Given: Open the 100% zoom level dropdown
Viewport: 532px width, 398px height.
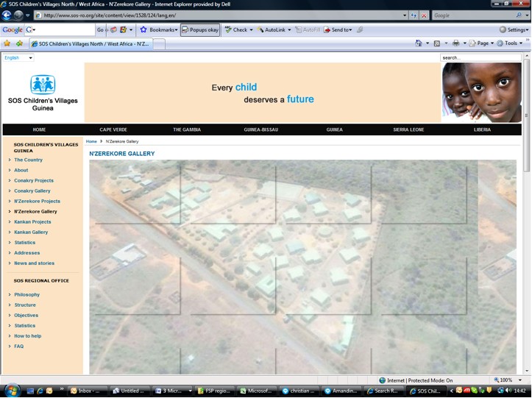Looking at the screenshot, I should point(520,380).
